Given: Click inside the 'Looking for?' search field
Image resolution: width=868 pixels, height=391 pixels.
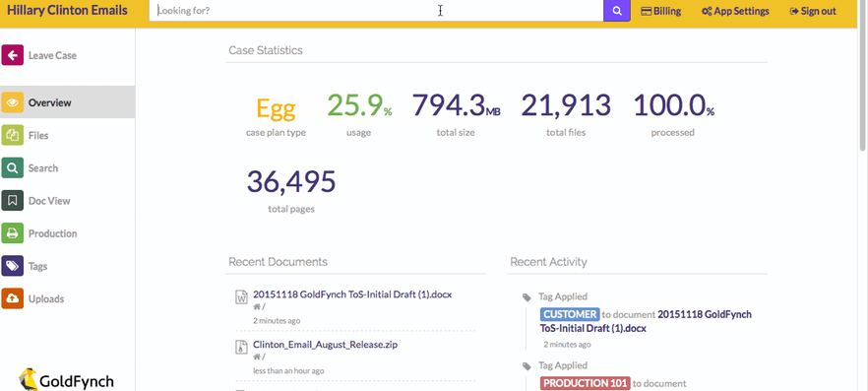Looking at the screenshot, I should click(x=376, y=11).
